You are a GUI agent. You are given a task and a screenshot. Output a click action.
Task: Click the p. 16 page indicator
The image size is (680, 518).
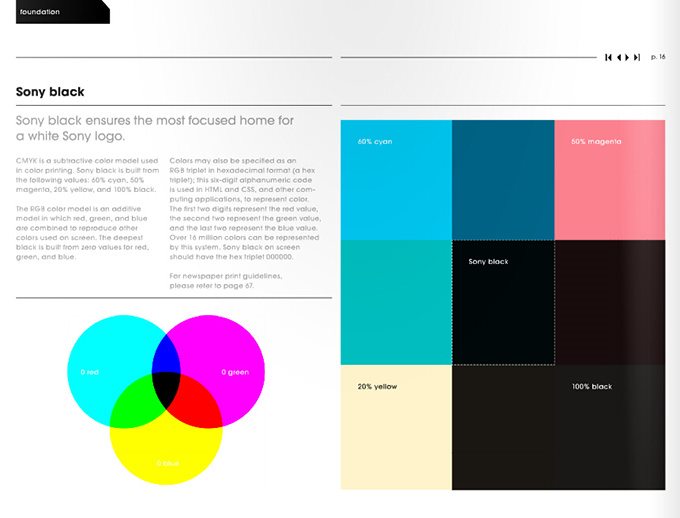(658, 57)
